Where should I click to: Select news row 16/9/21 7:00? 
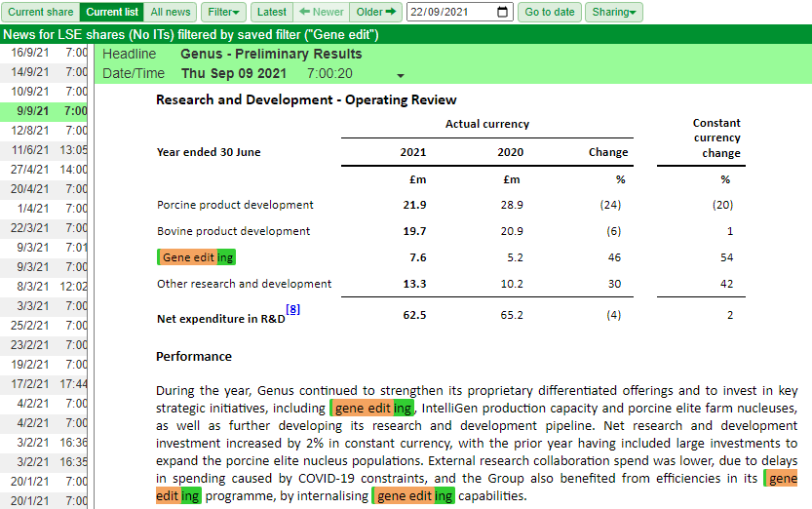point(44,53)
